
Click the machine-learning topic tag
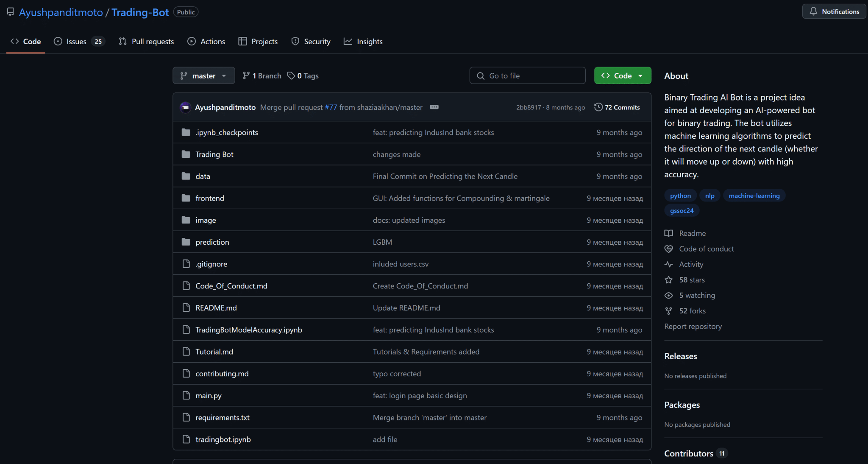point(754,196)
